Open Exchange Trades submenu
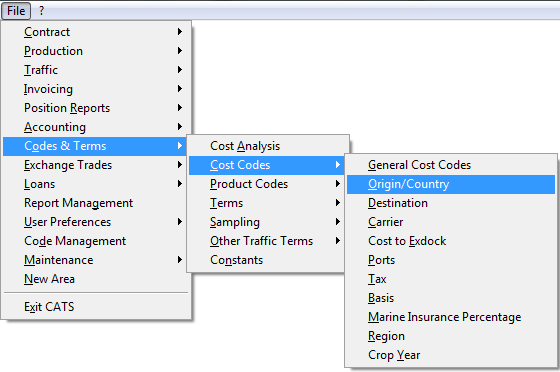Viewport: 560px width, 372px height. (95, 165)
